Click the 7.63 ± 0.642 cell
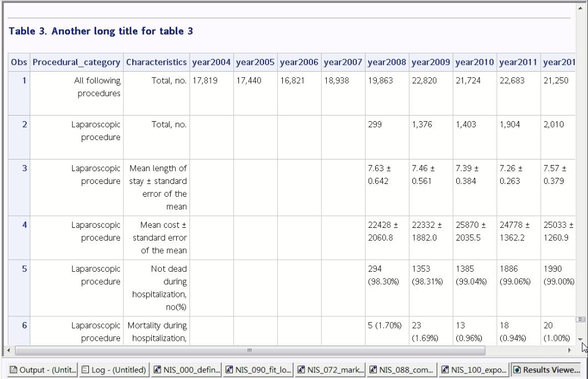Screen dimensions: 588x379 [387, 187]
